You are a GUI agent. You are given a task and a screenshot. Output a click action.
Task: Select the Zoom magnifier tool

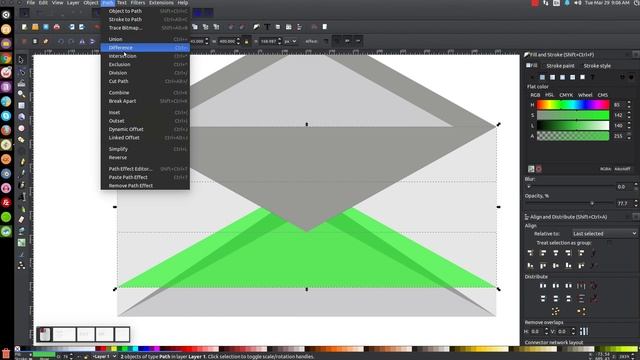point(21,94)
